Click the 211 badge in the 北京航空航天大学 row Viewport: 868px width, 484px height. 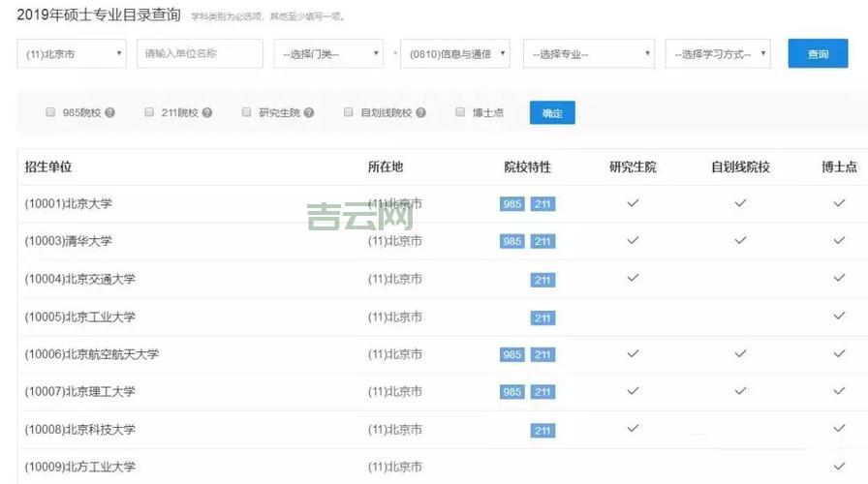pyautogui.click(x=542, y=354)
